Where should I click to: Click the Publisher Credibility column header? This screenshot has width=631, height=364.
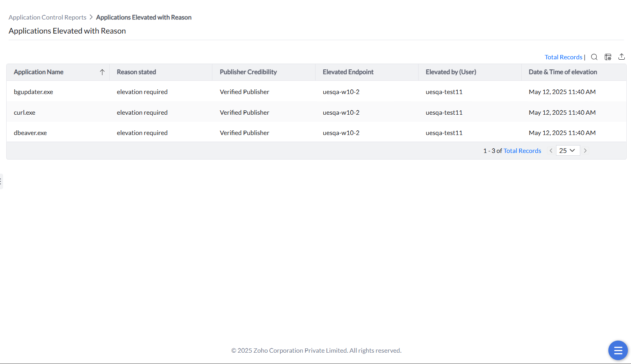coord(248,72)
